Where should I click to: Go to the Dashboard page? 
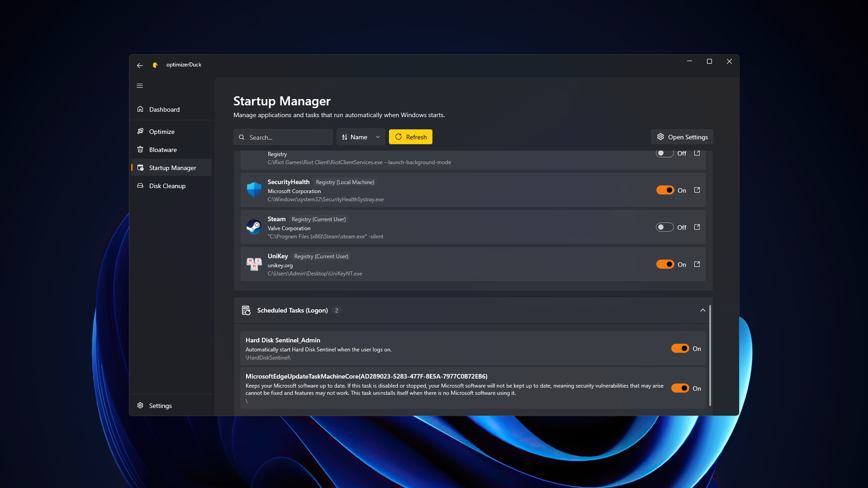click(x=164, y=109)
